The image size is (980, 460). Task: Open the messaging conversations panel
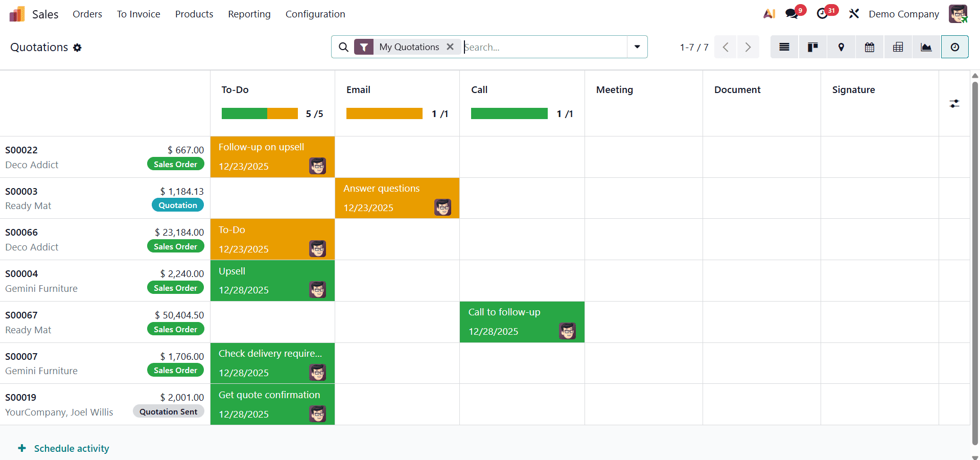click(792, 13)
